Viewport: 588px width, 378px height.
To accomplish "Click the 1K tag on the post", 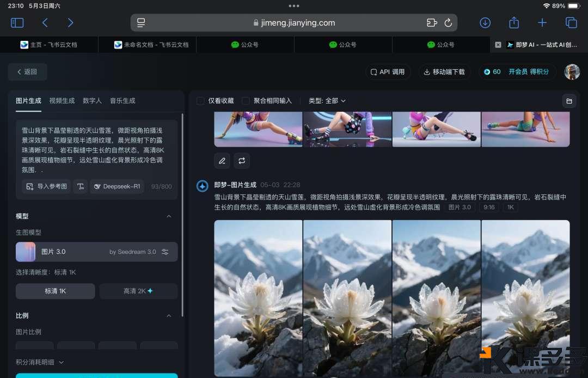I will [510, 208].
